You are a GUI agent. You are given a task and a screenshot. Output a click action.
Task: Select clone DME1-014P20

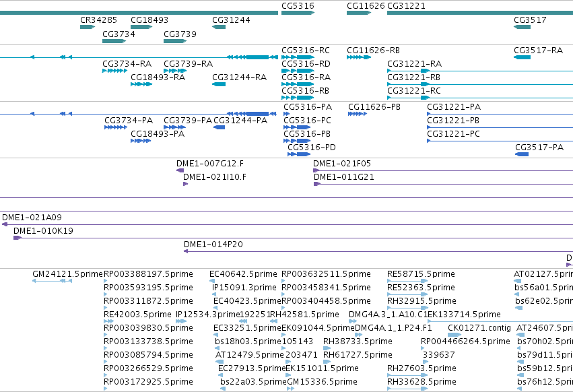378,251
